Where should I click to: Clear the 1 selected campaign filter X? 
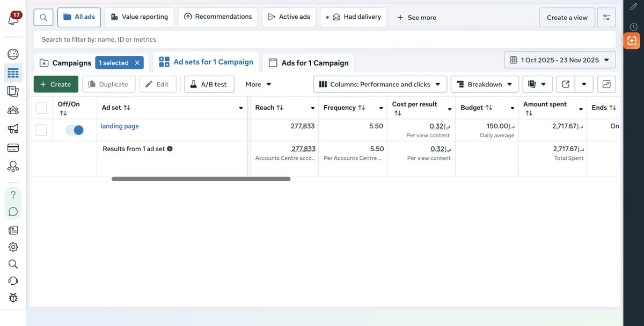pos(137,63)
